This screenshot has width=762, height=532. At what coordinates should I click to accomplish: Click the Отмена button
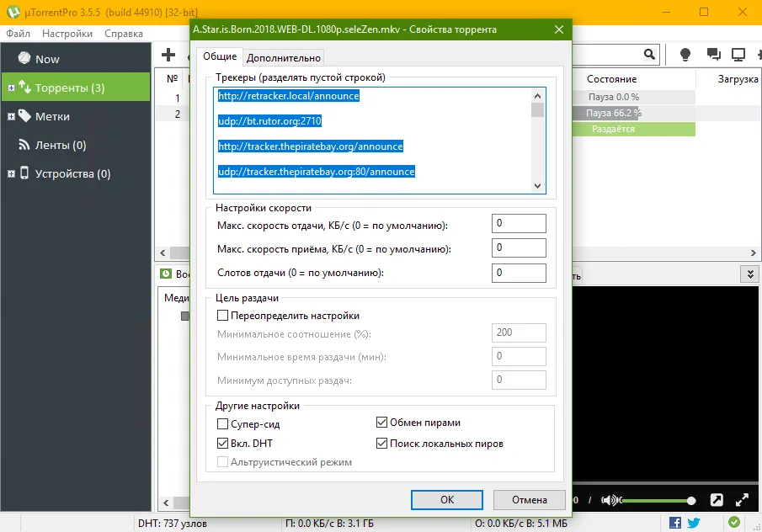tap(530, 499)
